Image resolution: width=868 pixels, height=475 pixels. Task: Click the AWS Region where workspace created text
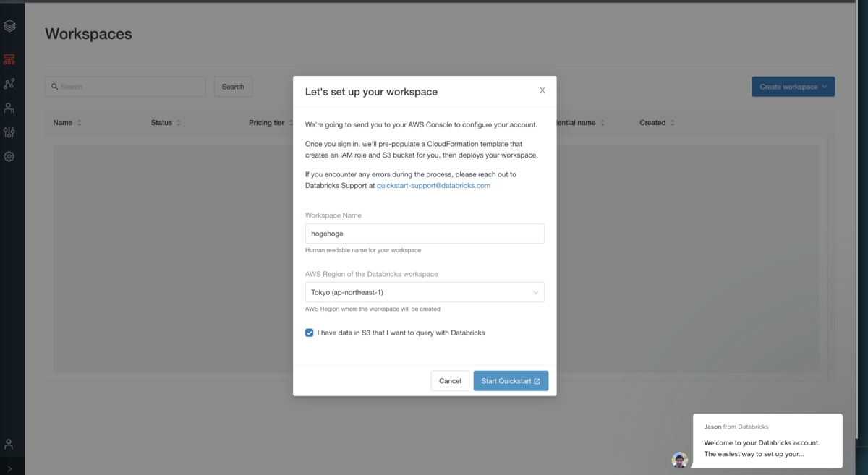click(373, 309)
